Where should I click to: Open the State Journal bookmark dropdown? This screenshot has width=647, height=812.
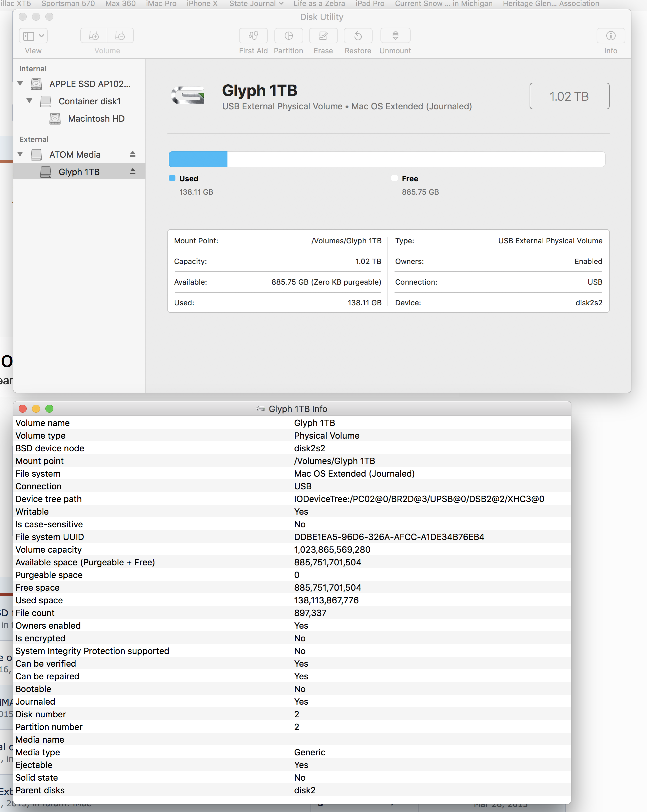(x=256, y=4)
